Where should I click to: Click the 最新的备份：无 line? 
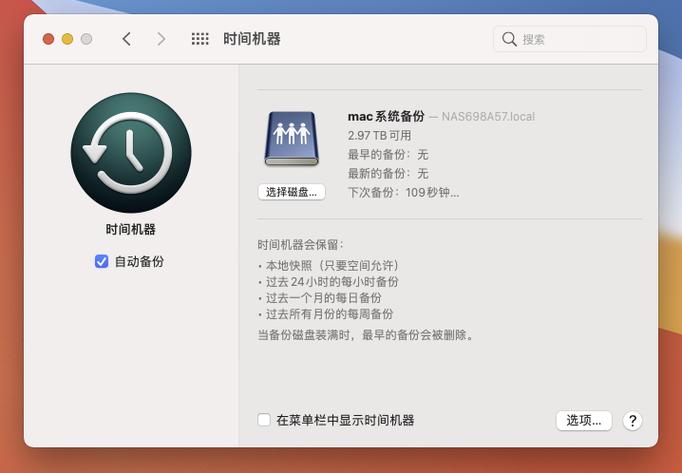[x=388, y=174]
